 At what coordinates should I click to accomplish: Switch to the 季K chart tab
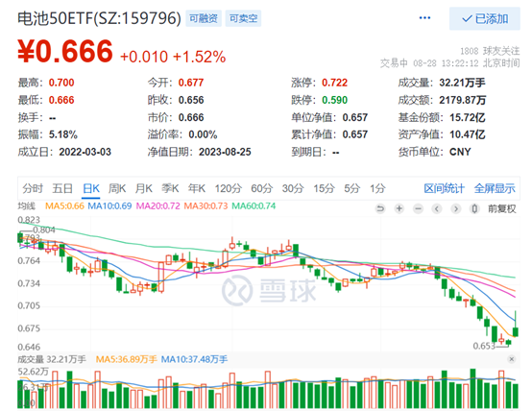pyautogui.click(x=170, y=188)
